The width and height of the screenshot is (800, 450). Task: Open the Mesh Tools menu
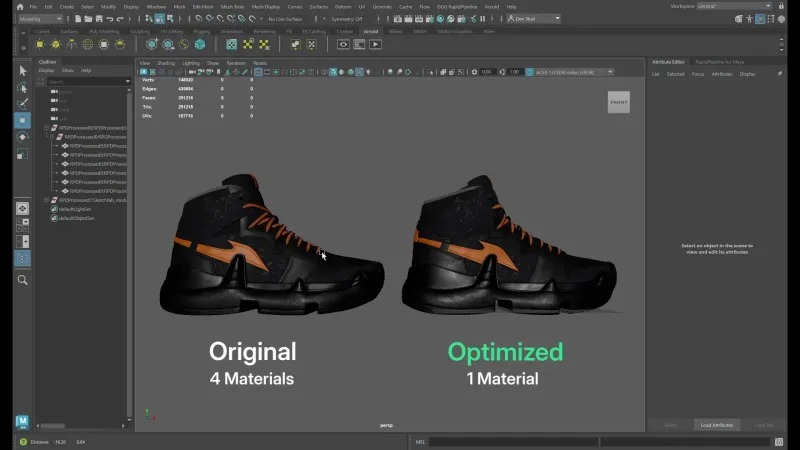[x=234, y=6]
